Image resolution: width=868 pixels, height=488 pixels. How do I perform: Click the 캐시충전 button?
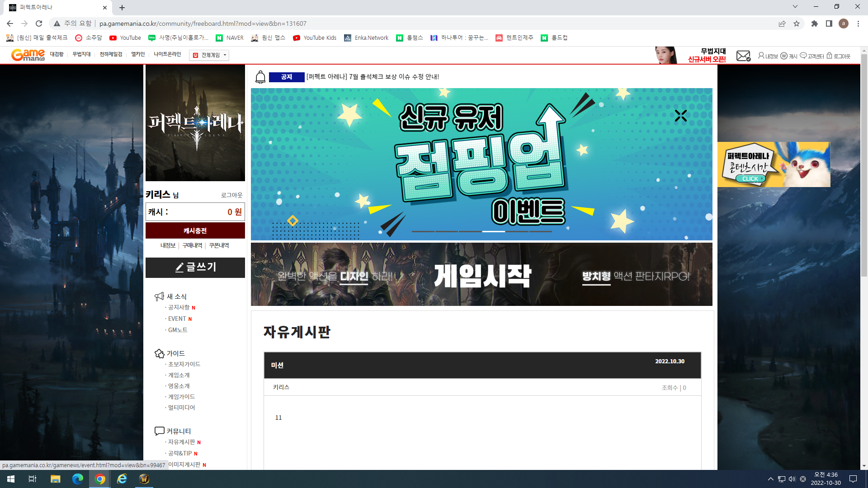pos(195,230)
